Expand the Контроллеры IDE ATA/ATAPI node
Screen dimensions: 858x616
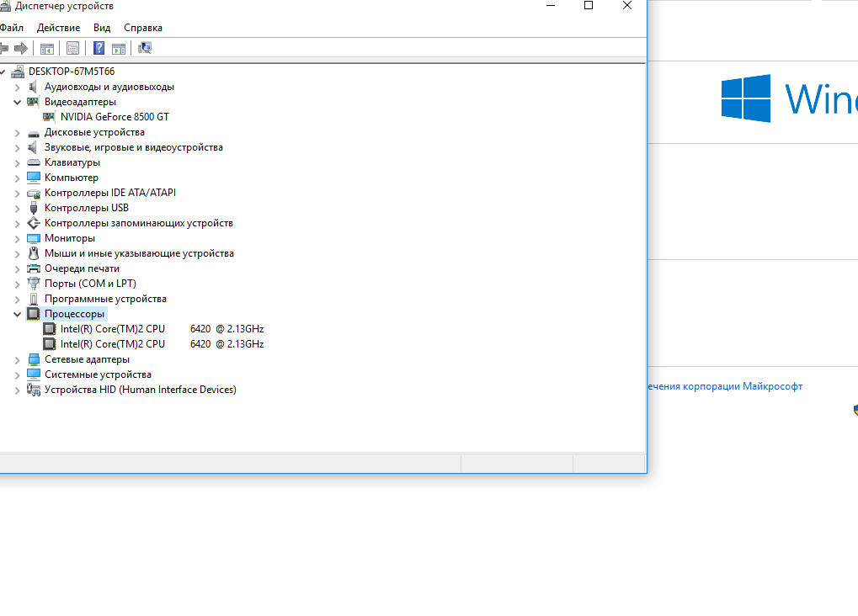pyautogui.click(x=17, y=194)
